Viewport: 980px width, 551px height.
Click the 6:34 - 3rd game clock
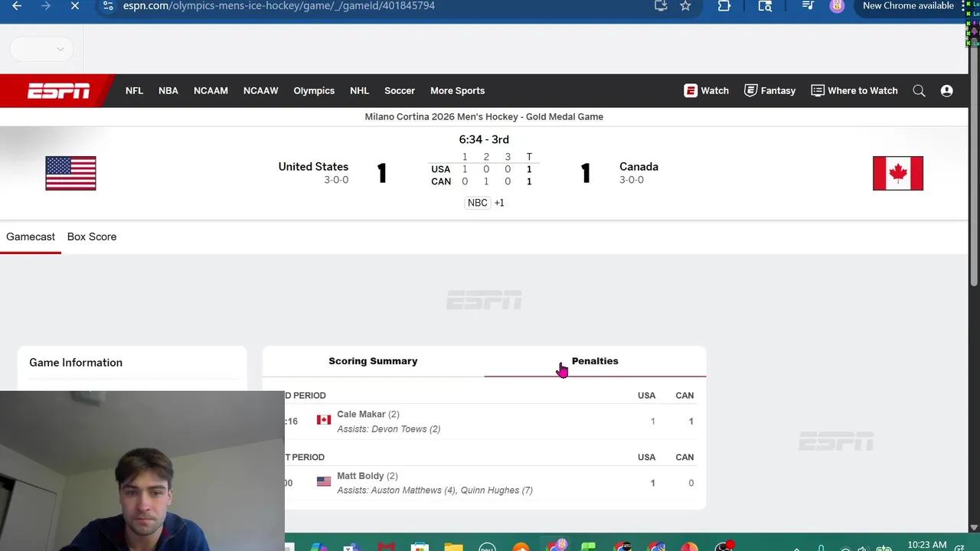click(x=484, y=139)
